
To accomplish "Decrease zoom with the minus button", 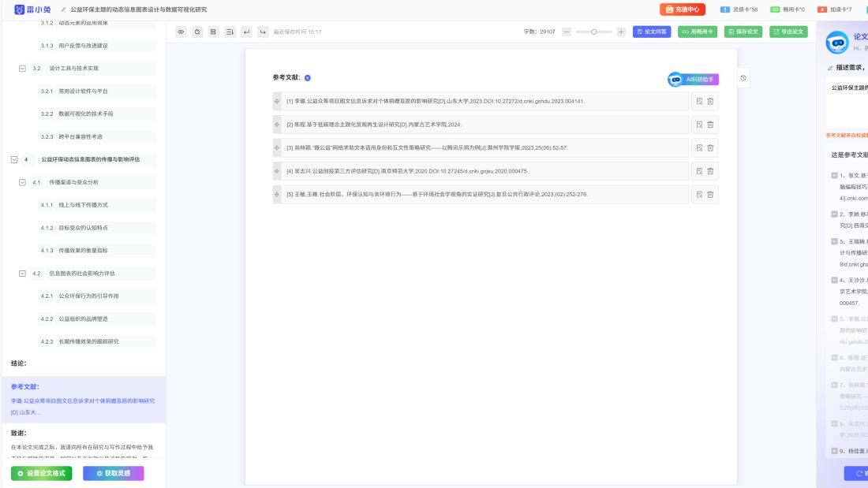I will [567, 32].
